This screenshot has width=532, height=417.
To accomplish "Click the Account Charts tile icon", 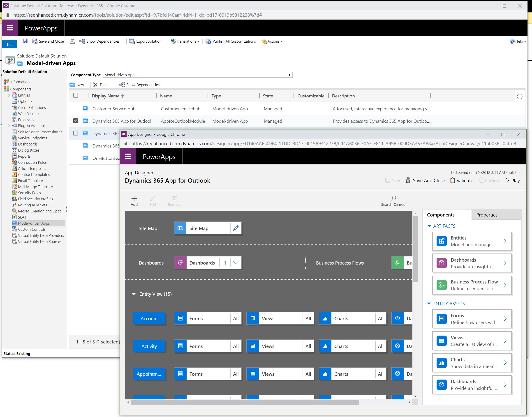I will 325,318.
